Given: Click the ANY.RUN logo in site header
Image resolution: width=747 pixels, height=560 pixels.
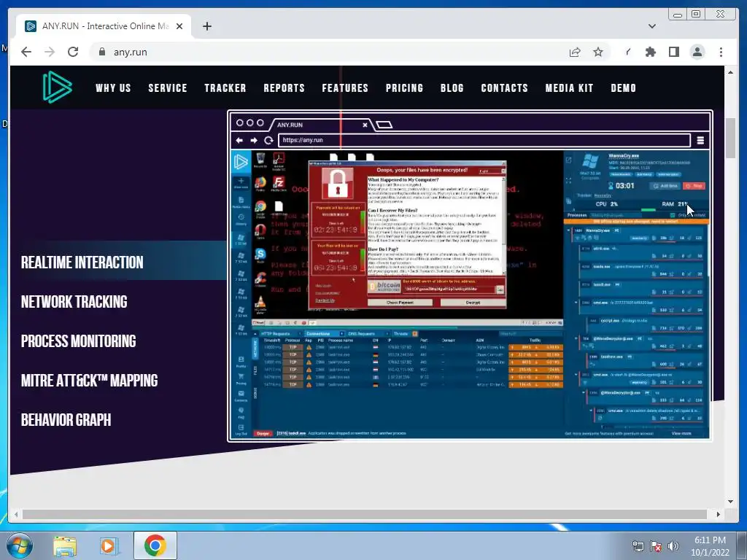Looking at the screenshot, I should 57,87.
